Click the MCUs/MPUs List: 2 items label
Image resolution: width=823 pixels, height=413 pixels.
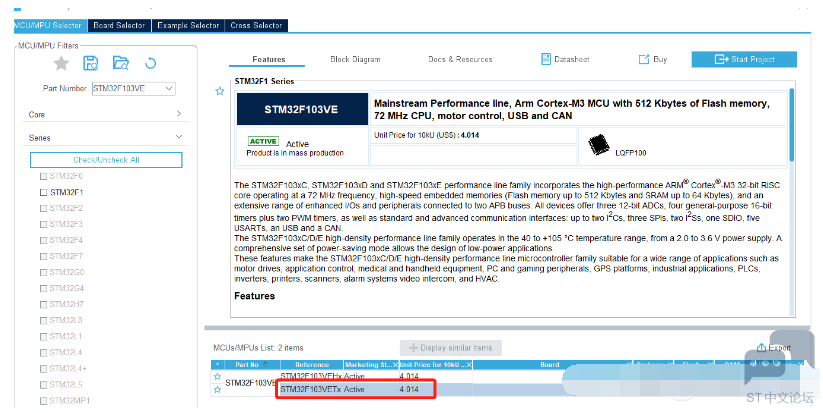[x=258, y=348]
